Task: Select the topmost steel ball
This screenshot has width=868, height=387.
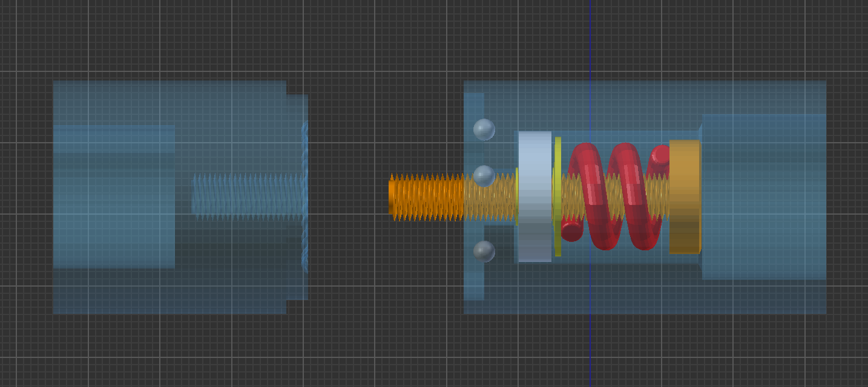Action: [x=484, y=129]
